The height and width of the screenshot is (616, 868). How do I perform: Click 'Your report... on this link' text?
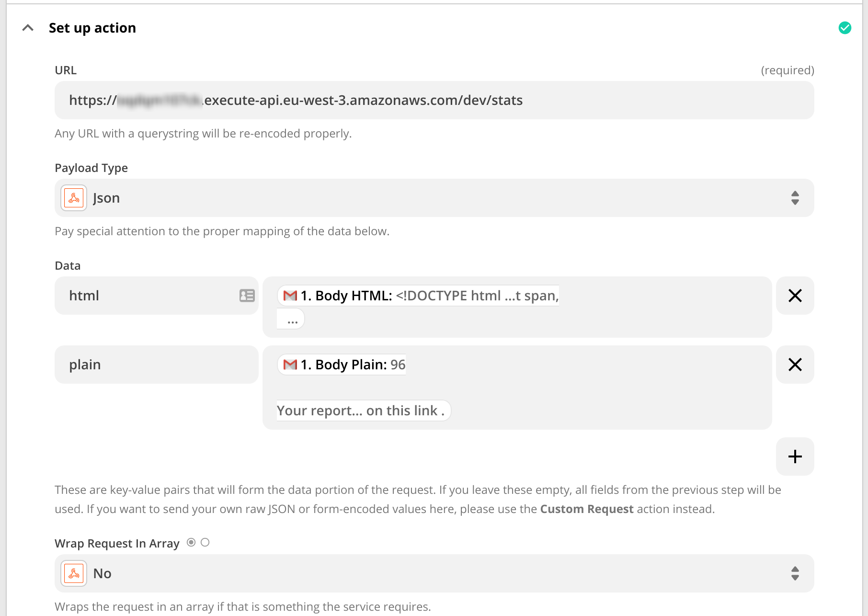pyautogui.click(x=363, y=411)
